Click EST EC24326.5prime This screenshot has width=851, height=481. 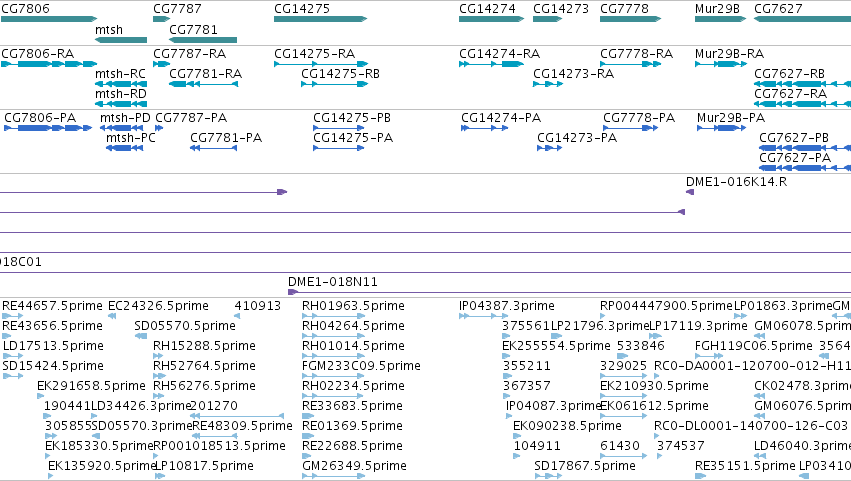158,306
